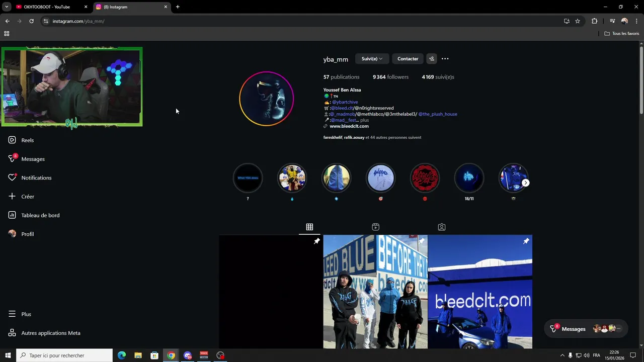Click Taper ici pour rechercher box

[64, 355]
